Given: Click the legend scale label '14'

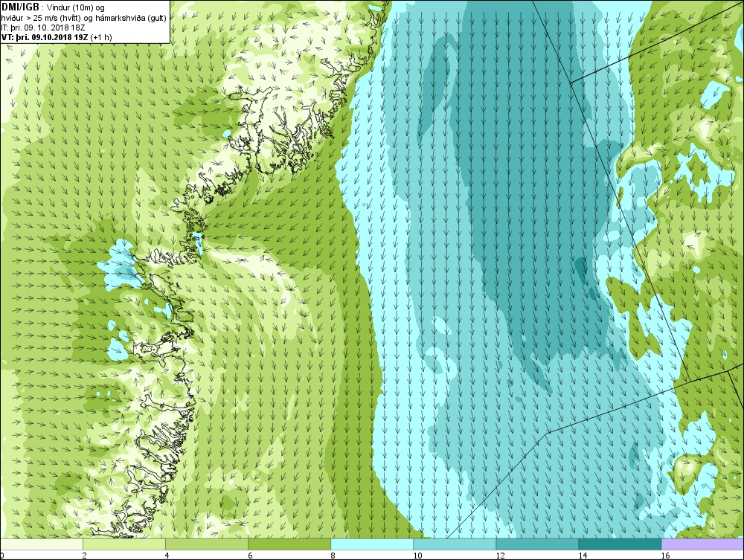Looking at the screenshot, I should pos(583,556).
